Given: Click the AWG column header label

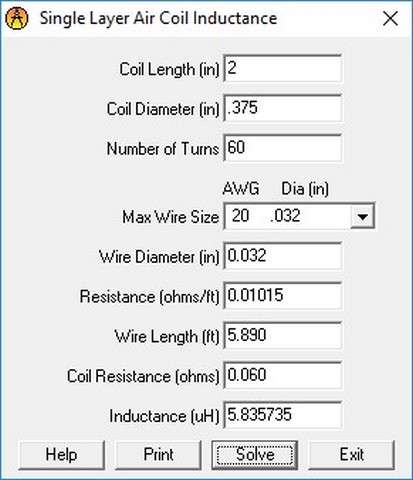Looking at the screenshot, I should 241,189.
